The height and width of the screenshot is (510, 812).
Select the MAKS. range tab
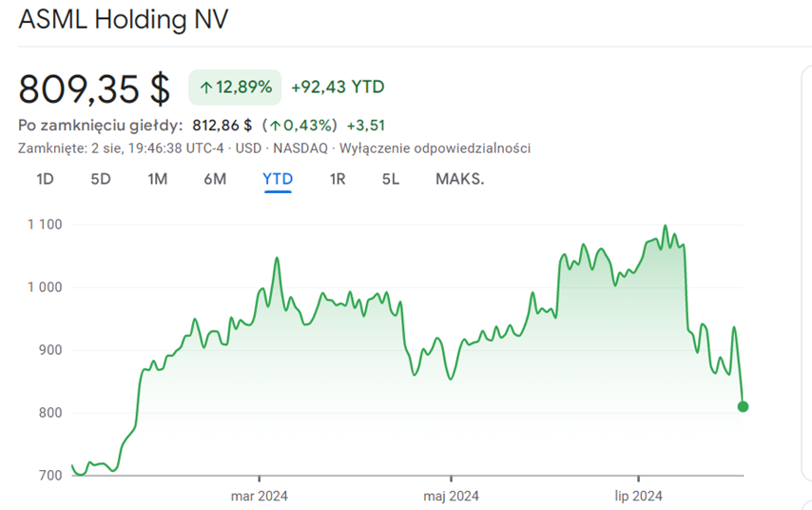tap(459, 179)
